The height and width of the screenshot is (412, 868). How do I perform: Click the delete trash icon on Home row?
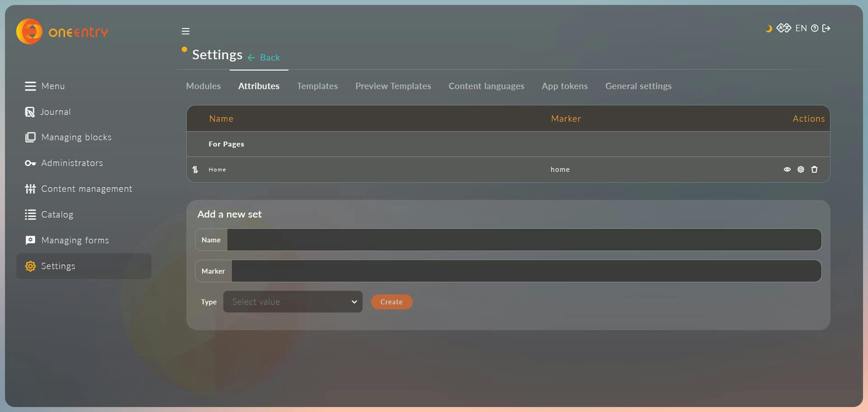click(x=814, y=169)
